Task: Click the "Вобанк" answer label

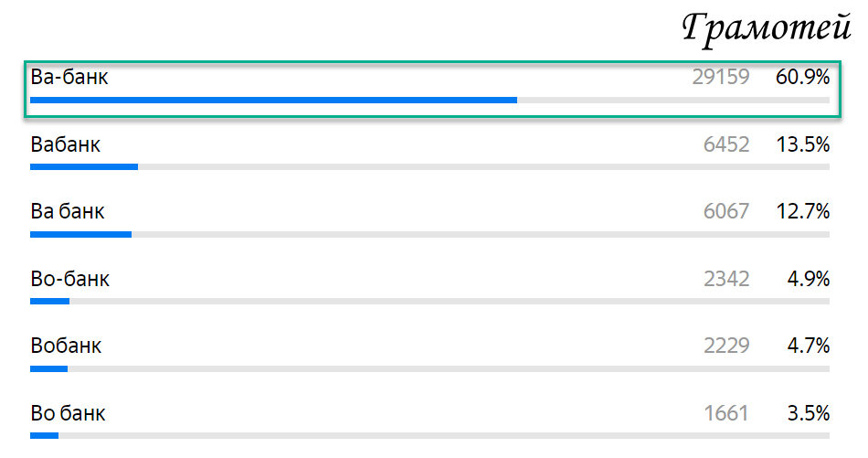Action: 66,346
